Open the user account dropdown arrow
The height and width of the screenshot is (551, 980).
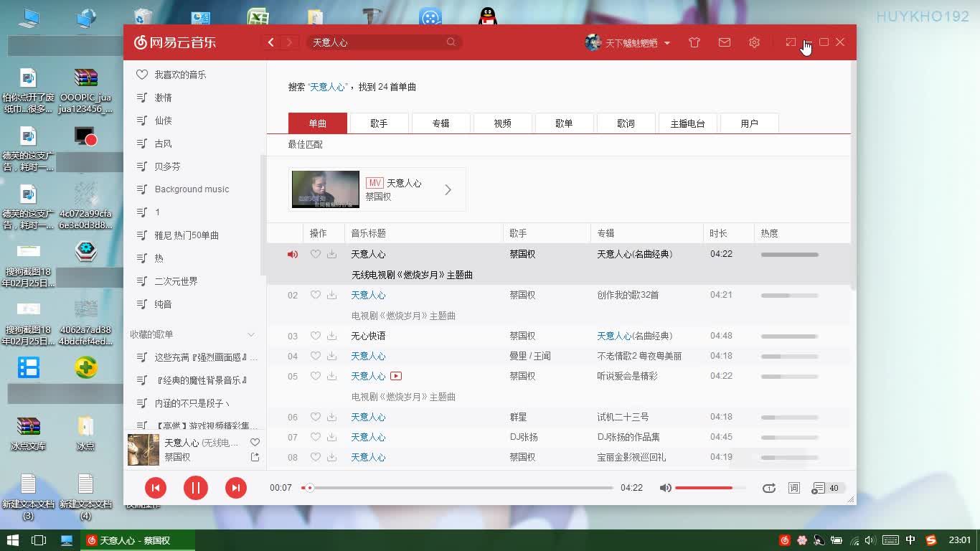pos(667,43)
